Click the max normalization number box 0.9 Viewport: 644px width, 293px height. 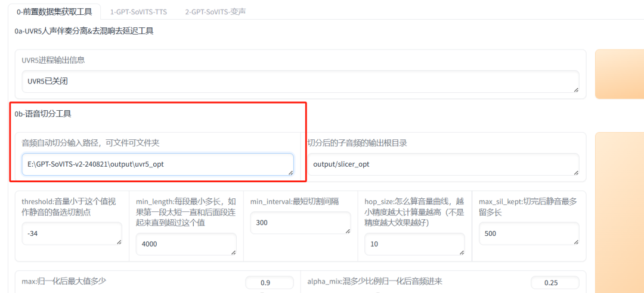click(270, 283)
